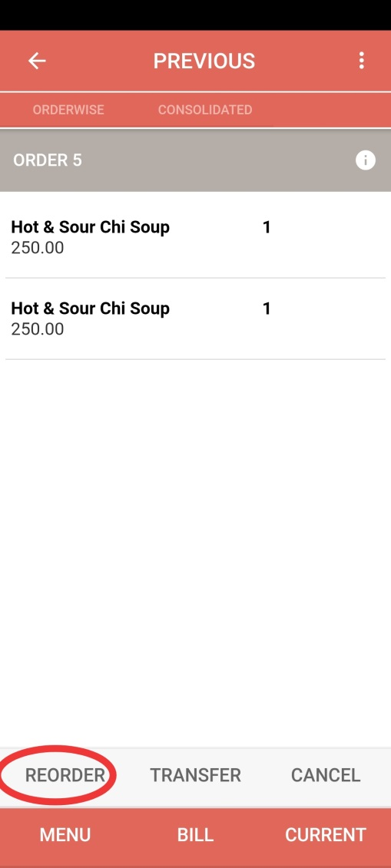Tap the back arrow icon
This screenshot has height=868, width=391.
pos(37,61)
